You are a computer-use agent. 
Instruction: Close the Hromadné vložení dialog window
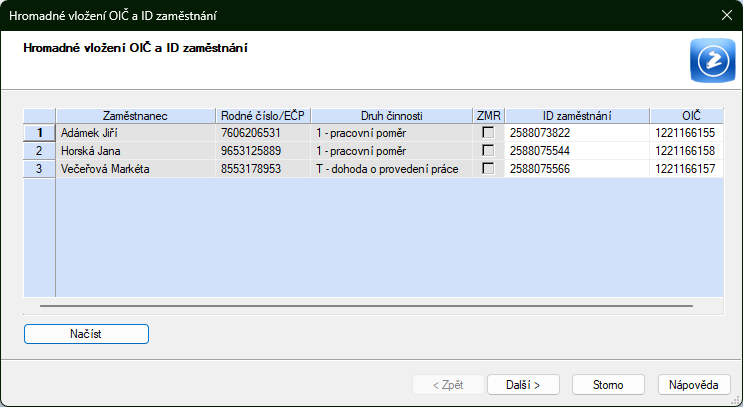point(726,15)
